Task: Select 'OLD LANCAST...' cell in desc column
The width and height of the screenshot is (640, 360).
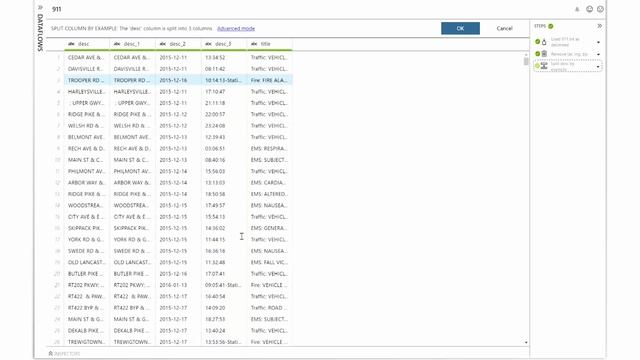Action: [x=87, y=262]
